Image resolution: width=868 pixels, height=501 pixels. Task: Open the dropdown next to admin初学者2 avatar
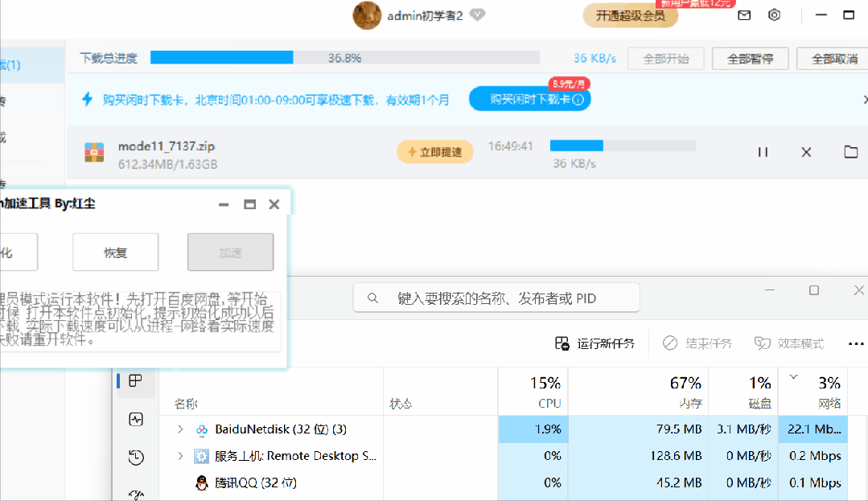477,14
